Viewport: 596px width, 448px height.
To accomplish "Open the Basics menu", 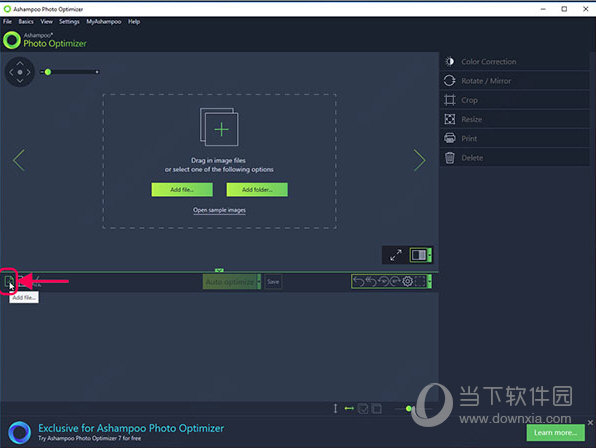I will [x=26, y=22].
